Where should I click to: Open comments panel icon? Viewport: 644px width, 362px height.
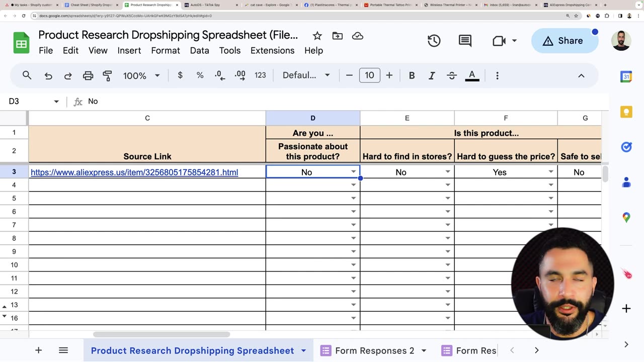pos(465,41)
